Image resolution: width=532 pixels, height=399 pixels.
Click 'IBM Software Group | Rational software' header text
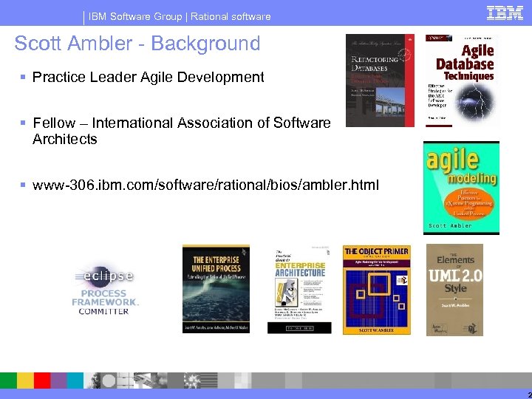180,16
